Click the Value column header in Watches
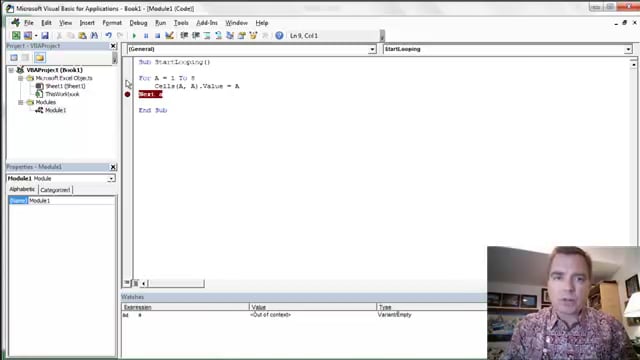This screenshot has height=360, width=640. point(313,307)
